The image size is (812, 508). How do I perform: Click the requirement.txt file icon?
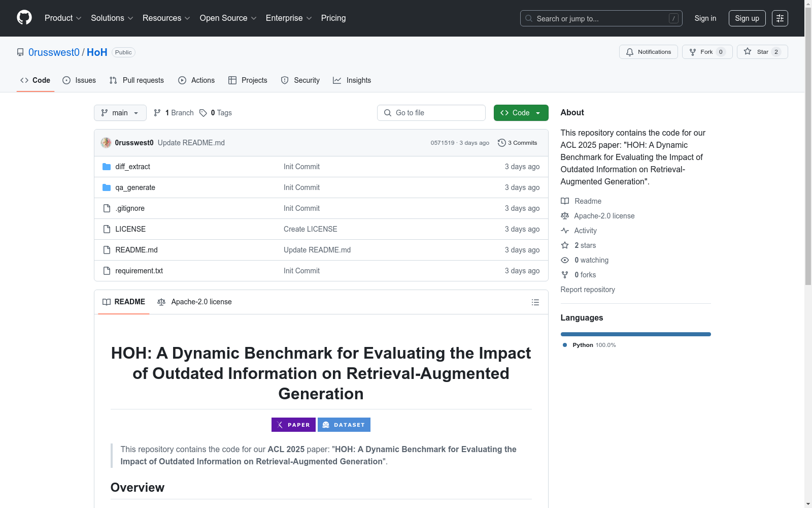click(107, 271)
